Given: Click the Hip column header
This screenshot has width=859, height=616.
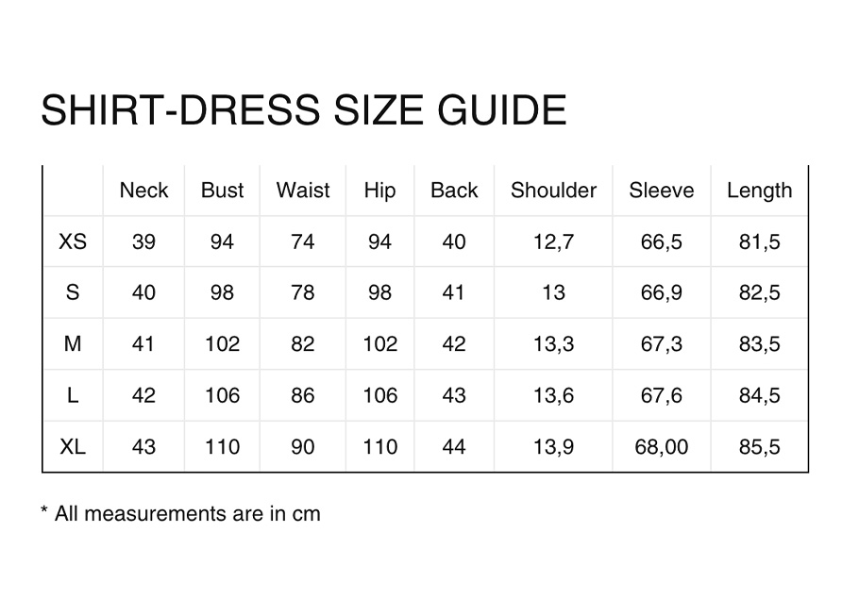Looking at the screenshot, I should 379,191.
